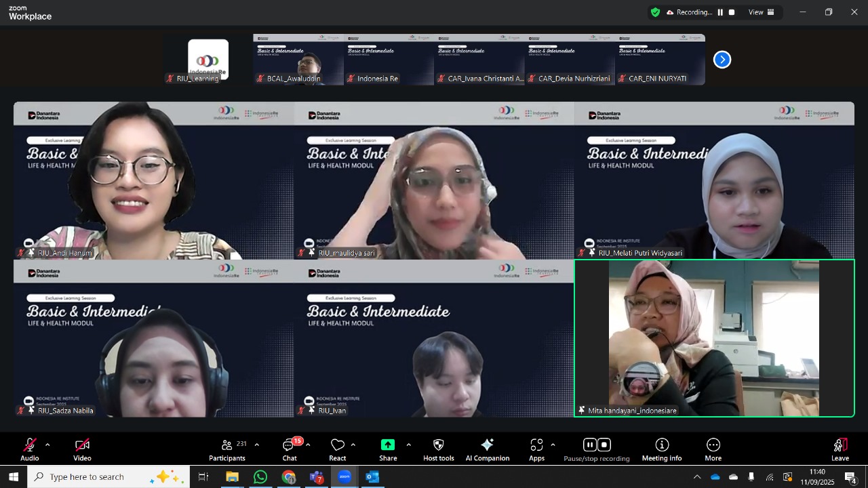Click the React icon
Screen dimensions: 868x488
[x=338, y=449]
